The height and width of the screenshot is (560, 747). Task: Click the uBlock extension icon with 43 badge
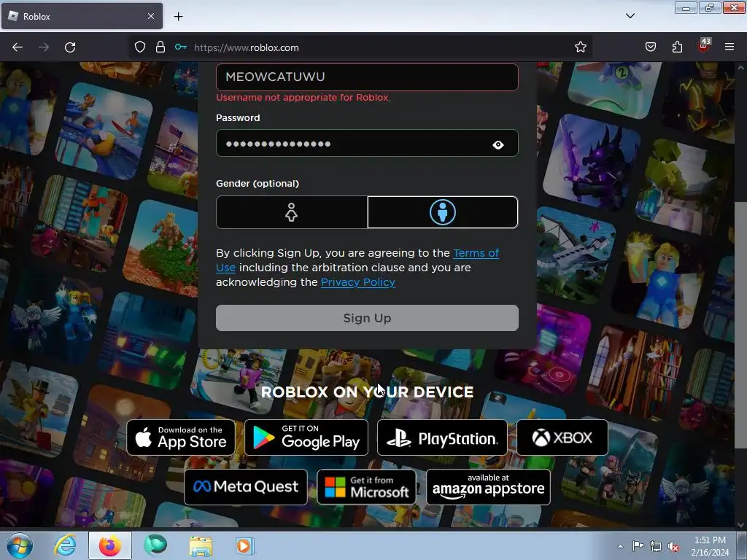tap(704, 46)
